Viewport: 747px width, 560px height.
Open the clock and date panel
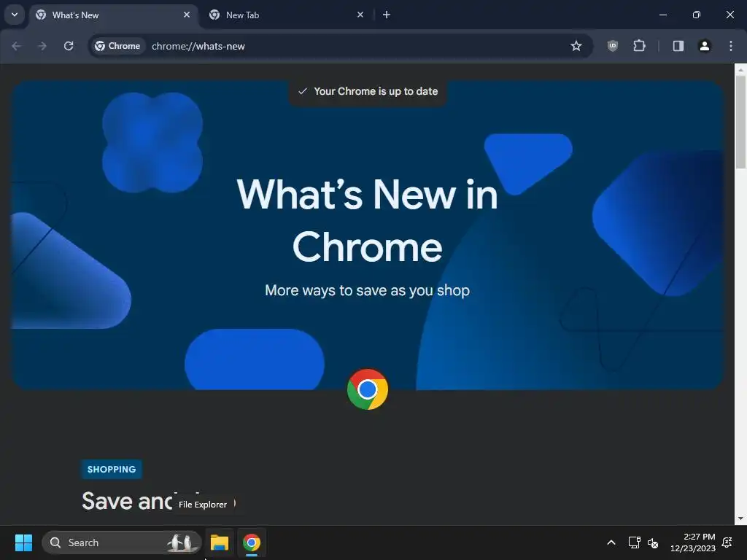point(693,542)
